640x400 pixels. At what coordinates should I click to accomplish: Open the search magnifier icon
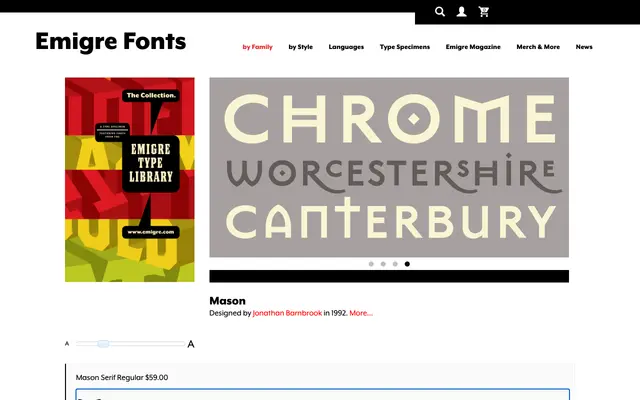click(x=440, y=11)
